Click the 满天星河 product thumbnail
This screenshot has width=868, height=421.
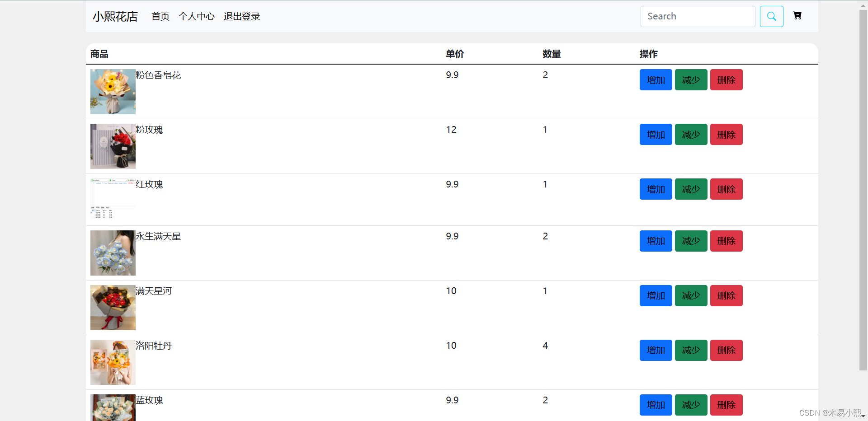point(113,308)
